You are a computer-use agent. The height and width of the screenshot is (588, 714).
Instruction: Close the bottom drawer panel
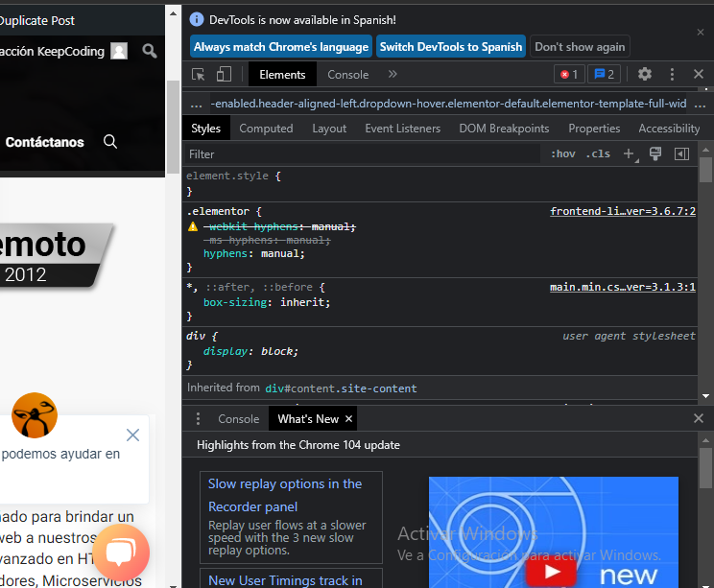[699, 418]
